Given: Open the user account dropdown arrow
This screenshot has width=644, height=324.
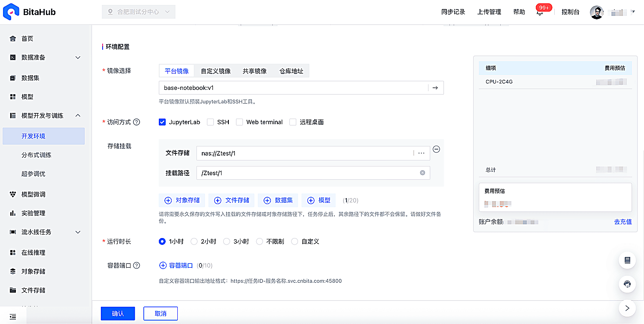Looking at the screenshot, I should (x=633, y=12).
